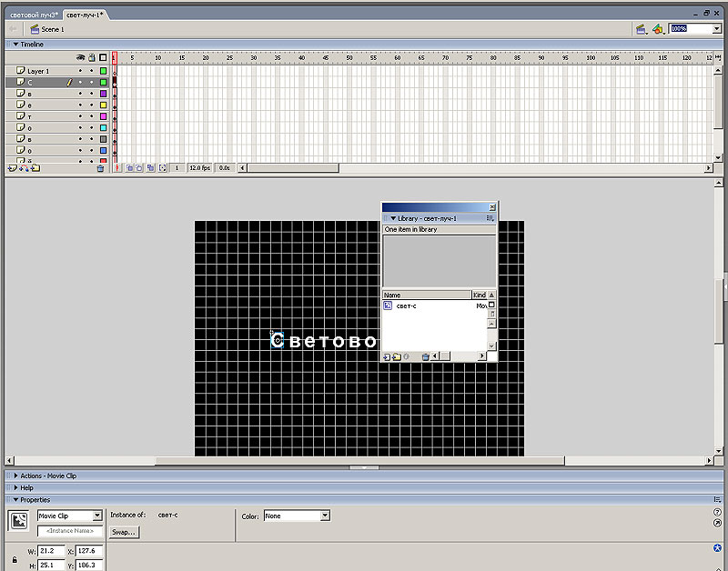
Task: Toggle visibility dot for Layer 1
Action: [x=80, y=71]
